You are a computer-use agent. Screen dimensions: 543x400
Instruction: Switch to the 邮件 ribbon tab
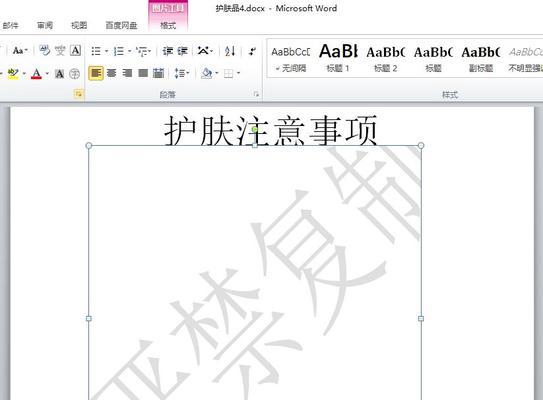[x=10, y=25]
